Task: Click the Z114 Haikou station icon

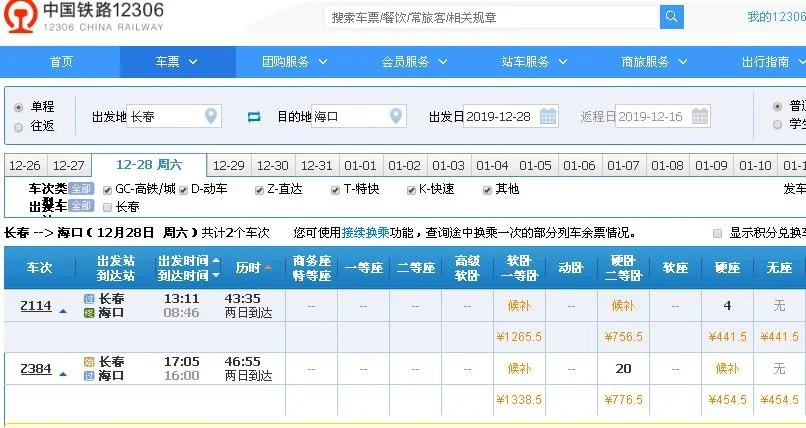Action: [x=89, y=312]
